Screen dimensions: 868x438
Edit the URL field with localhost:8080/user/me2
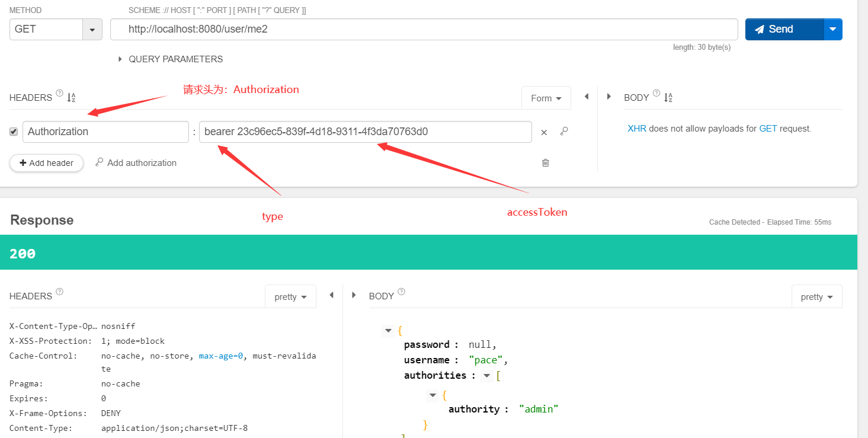tap(424, 29)
